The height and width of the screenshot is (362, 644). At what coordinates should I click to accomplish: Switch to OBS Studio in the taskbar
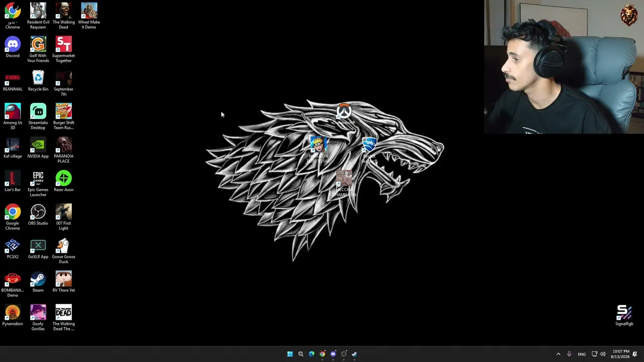point(344,354)
